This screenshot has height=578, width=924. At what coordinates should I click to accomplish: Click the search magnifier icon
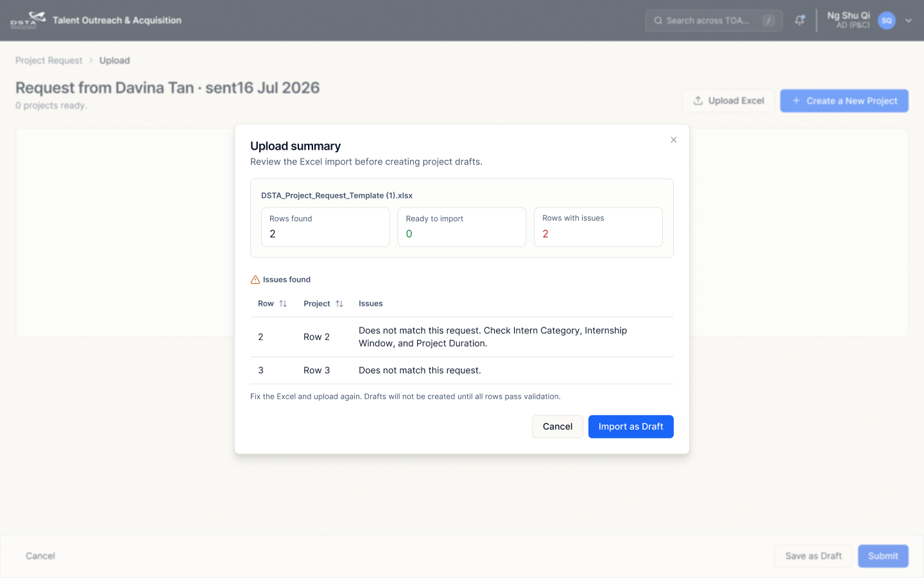click(x=658, y=21)
